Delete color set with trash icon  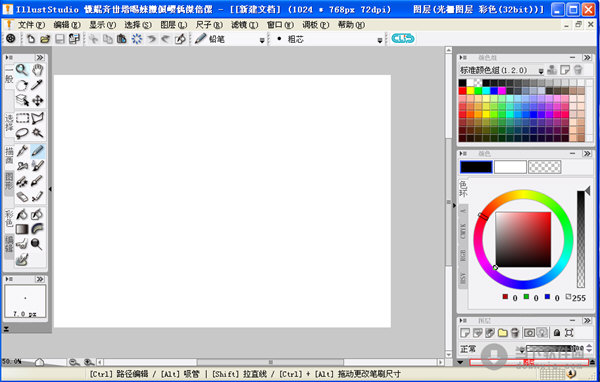tap(578, 70)
